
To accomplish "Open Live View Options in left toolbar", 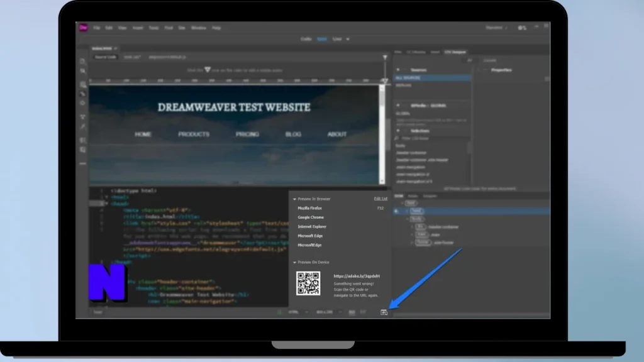I will coord(83,85).
